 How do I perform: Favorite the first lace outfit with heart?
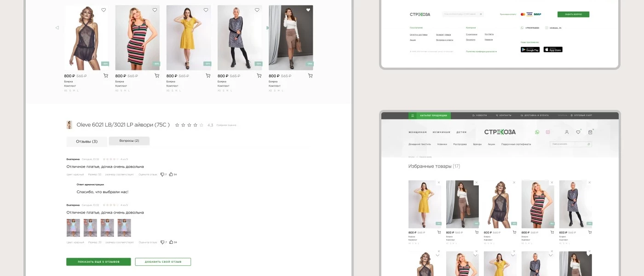pos(103,10)
